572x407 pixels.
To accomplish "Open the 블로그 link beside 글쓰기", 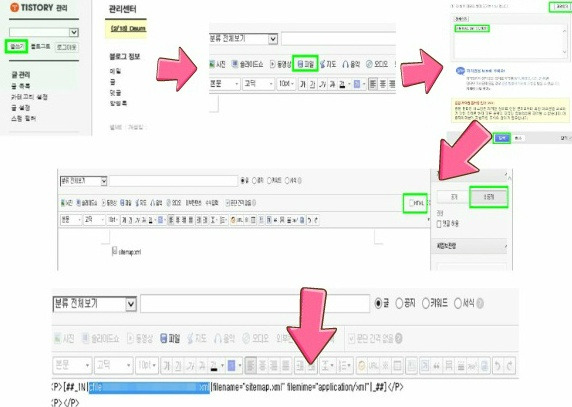I will point(40,47).
